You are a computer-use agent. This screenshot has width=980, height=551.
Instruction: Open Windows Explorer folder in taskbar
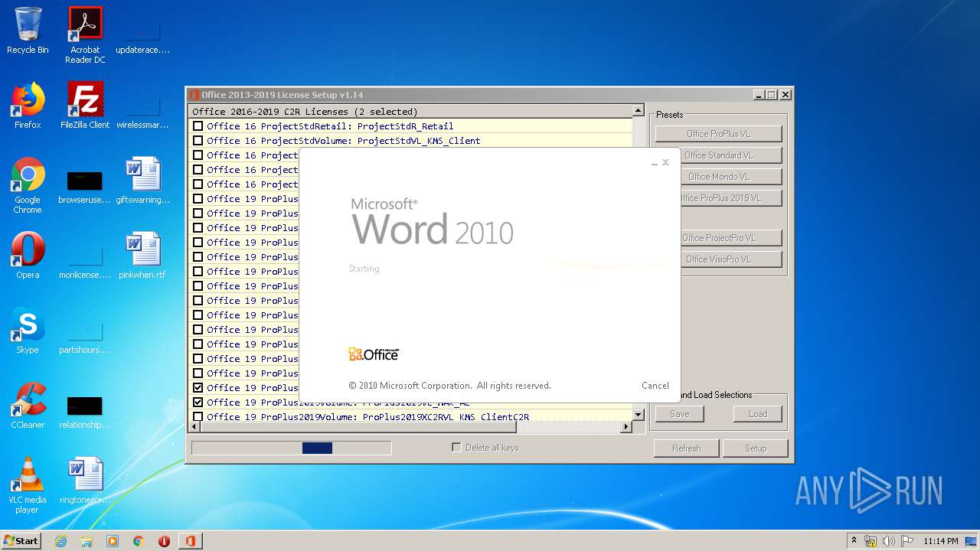point(87,541)
